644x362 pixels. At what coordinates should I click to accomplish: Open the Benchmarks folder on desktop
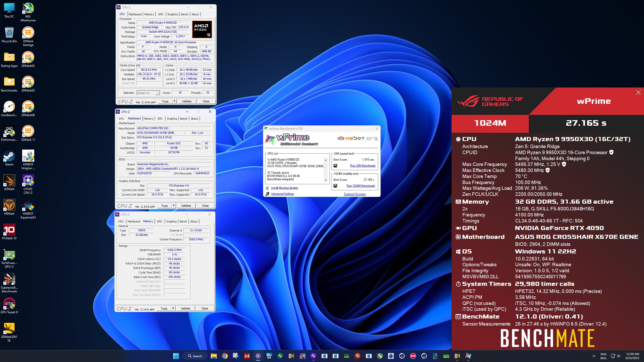pyautogui.click(x=9, y=84)
